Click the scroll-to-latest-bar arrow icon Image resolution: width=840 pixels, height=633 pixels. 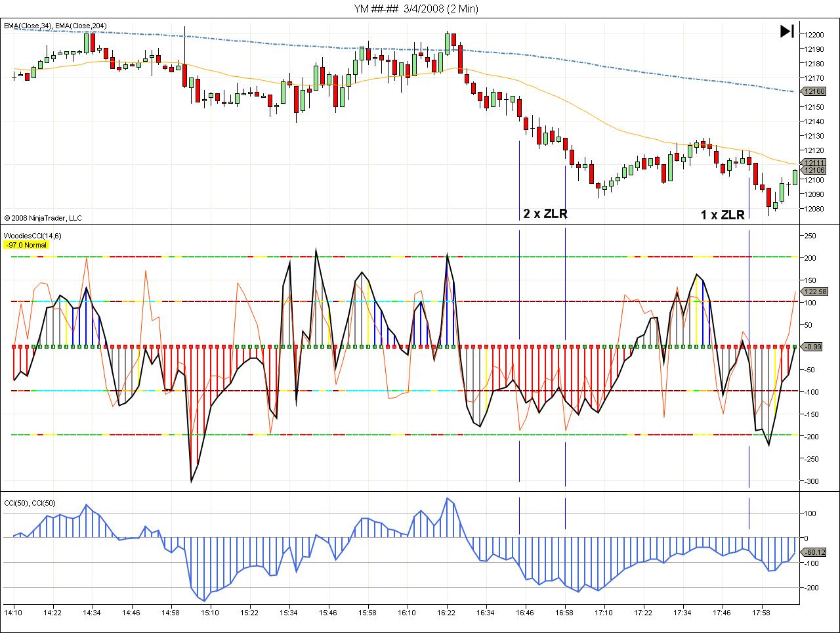coord(787,32)
